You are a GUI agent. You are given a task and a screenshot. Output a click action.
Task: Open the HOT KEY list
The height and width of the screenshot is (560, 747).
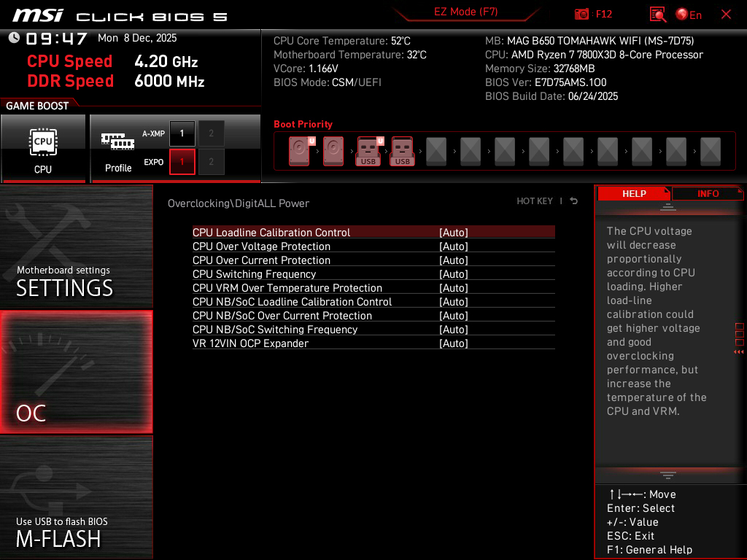click(535, 201)
